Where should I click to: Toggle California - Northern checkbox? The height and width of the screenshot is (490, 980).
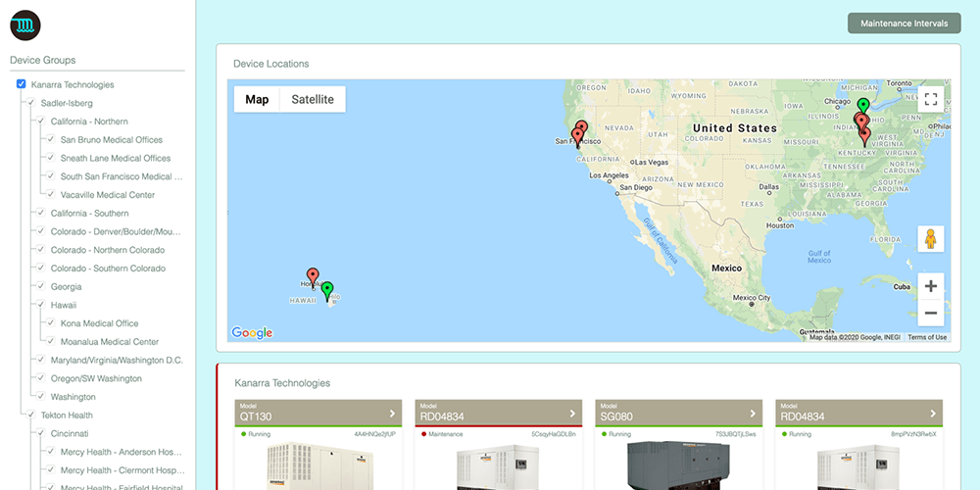[41, 122]
